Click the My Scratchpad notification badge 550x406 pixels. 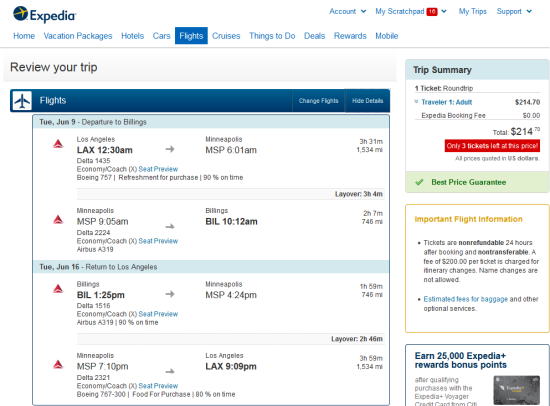coord(432,12)
